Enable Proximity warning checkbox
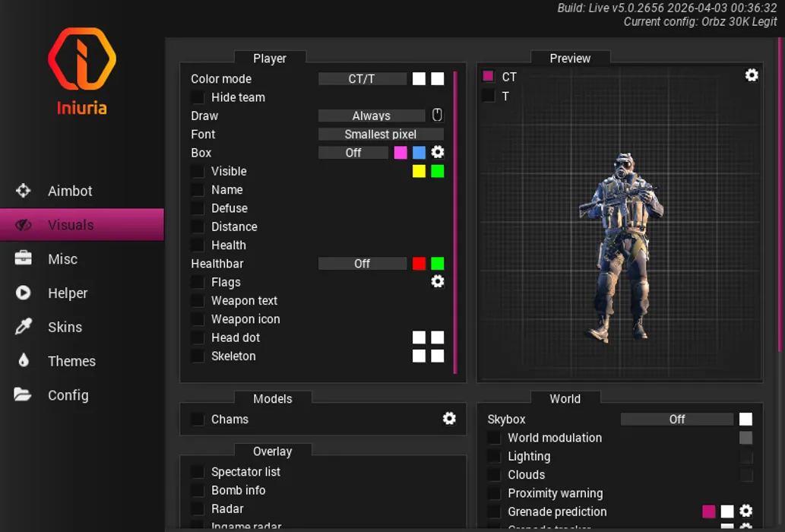Viewport: 785px width, 532px height. click(494, 493)
